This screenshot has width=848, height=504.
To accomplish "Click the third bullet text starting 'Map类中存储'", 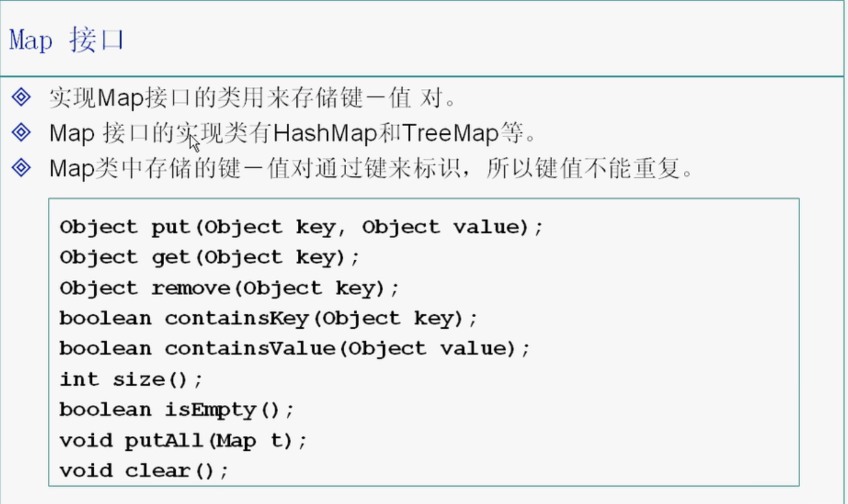I will click(x=371, y=168).
